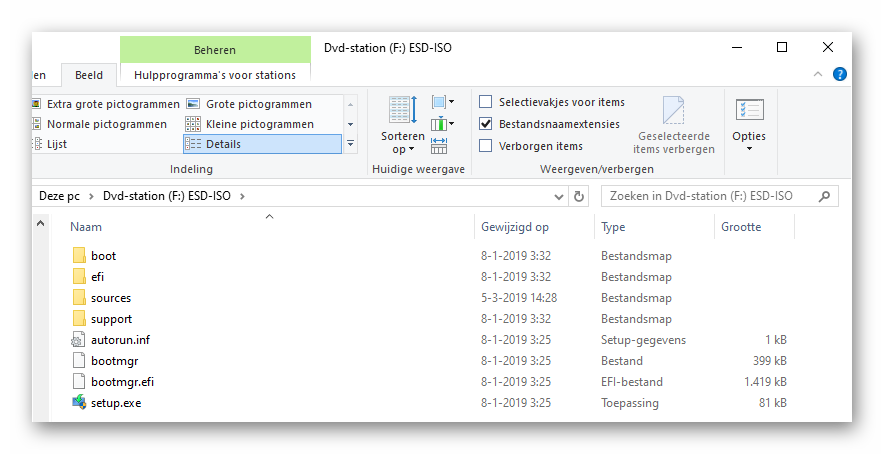Click Dvd-station (F:) ESD-ISO breadcrumb

(166, 196)
